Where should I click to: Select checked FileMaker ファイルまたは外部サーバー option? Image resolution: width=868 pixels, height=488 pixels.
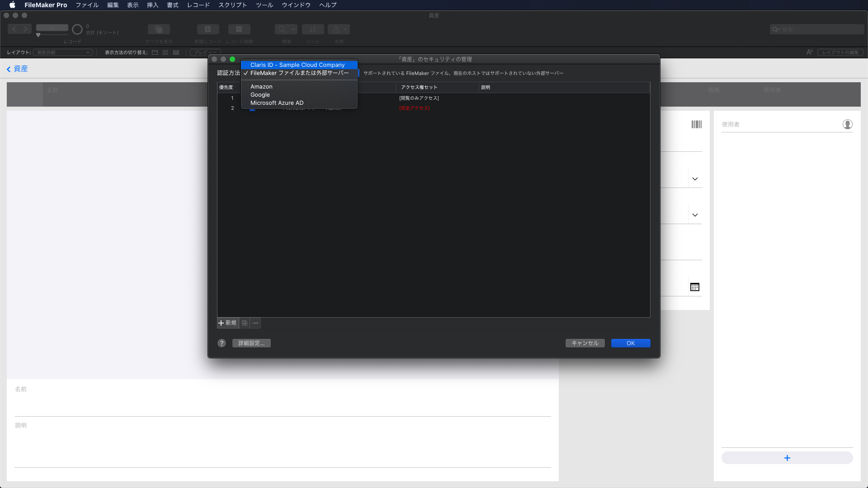tap(299, 73)
